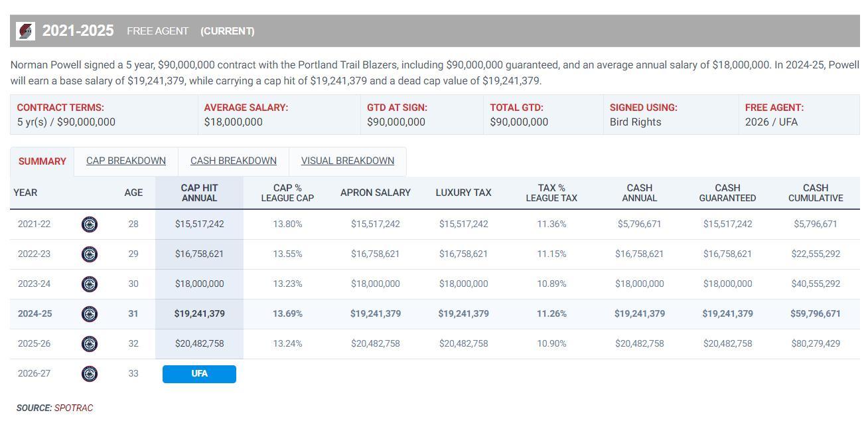Open the Spotrac source link
Image resolution: width=868 pixels, height=433 pixels.
click(74, 408)
